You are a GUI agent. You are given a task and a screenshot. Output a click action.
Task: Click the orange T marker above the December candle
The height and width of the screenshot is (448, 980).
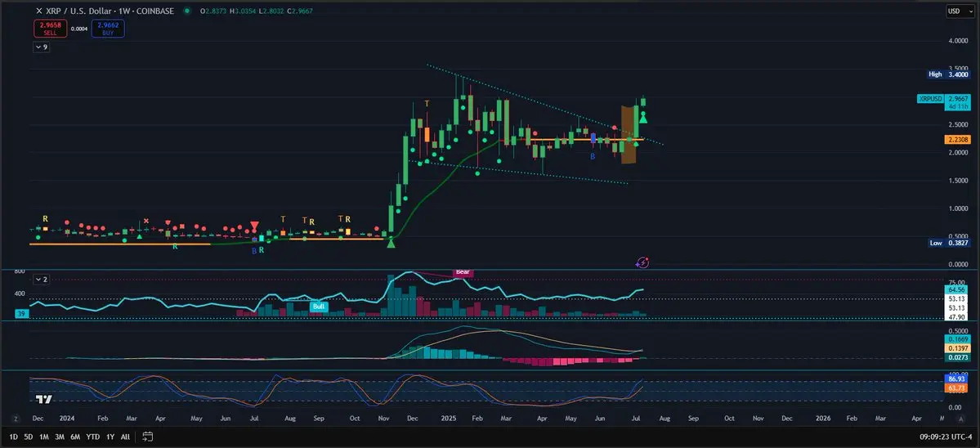427,102
